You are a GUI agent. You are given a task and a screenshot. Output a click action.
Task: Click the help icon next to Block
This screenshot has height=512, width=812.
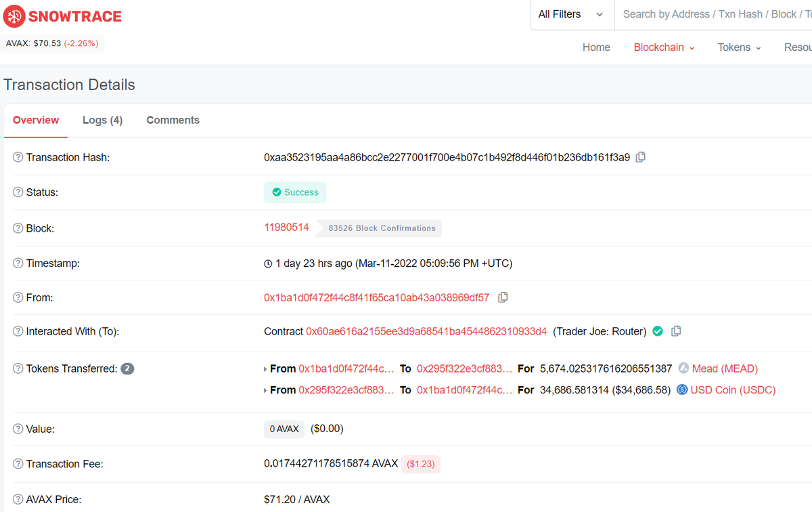[18, 228]
